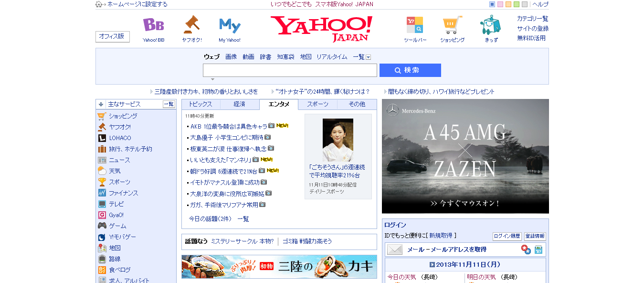
Task: Select the pink theme color swatch
Action: pyautogui.click(x=500, y=4)
